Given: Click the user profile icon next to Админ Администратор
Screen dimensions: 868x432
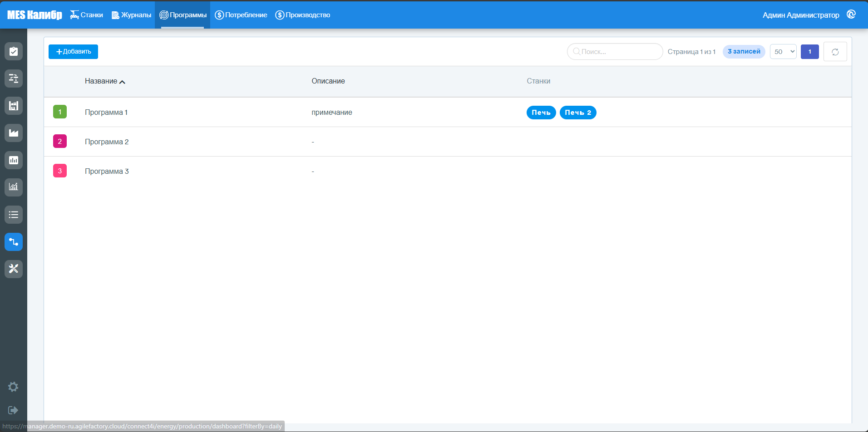Looking at the screenshot, I should [851, 15].
